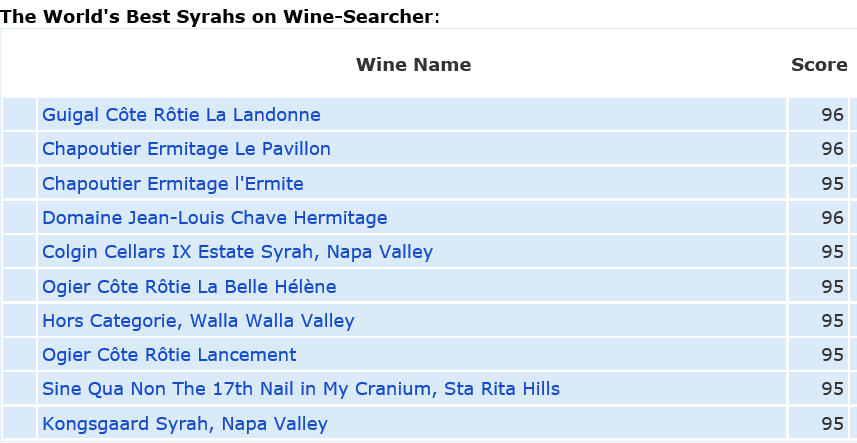Viewport: 857px width, 443px height.
Task: Select Colgin Cellars IX Estate Syrah link
Action: [237, 252]
